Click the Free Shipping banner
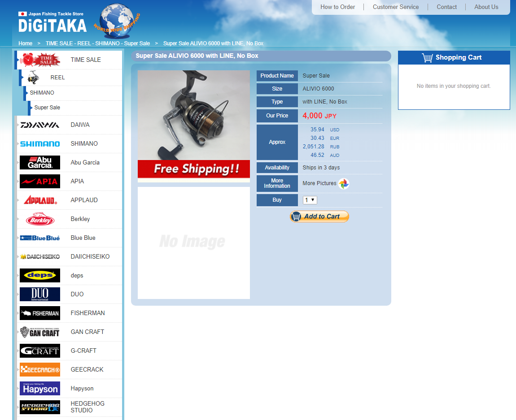The width and height of the screenshot is (516, 420). click(193, 169)
